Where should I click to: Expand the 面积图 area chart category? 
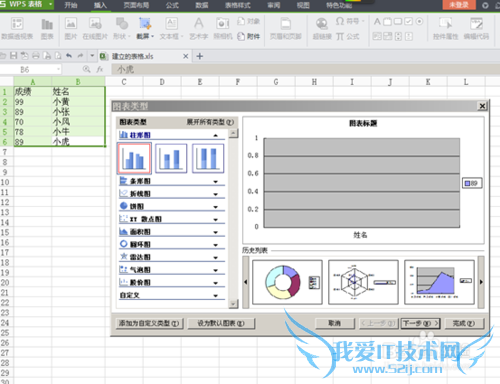216,232
